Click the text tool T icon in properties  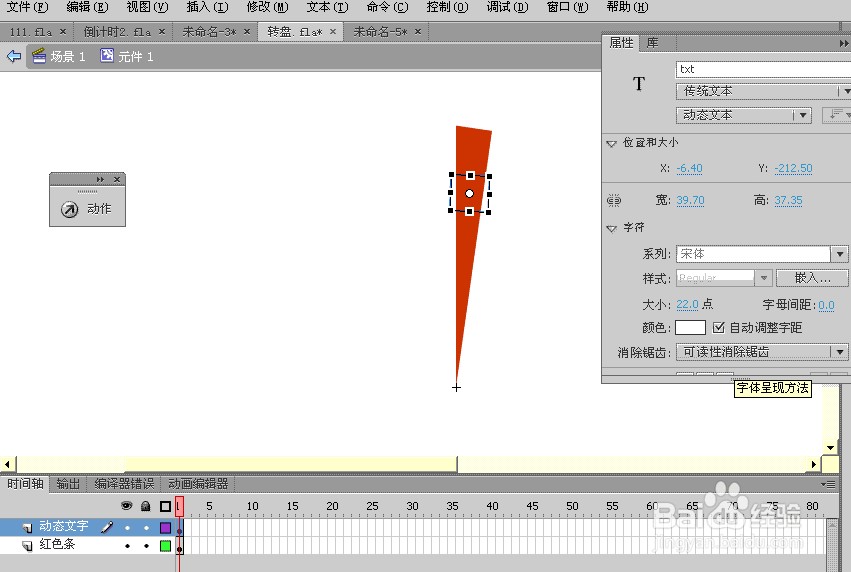639,84
